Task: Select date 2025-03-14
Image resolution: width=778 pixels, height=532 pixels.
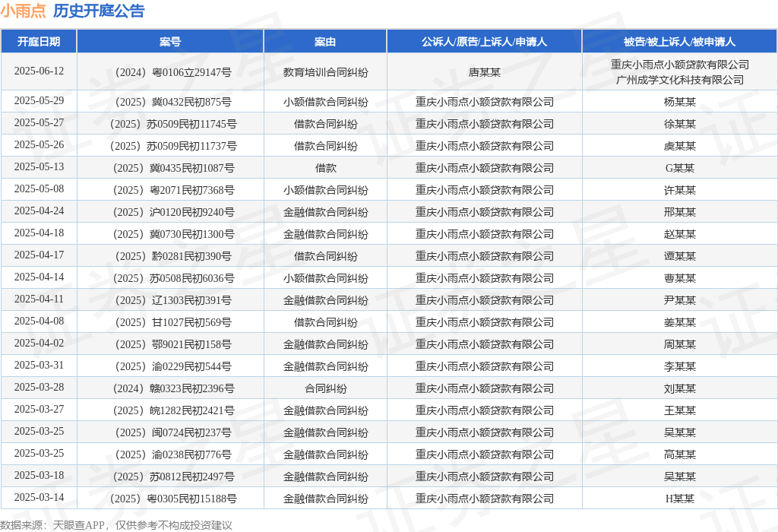Action: (39, 497)
